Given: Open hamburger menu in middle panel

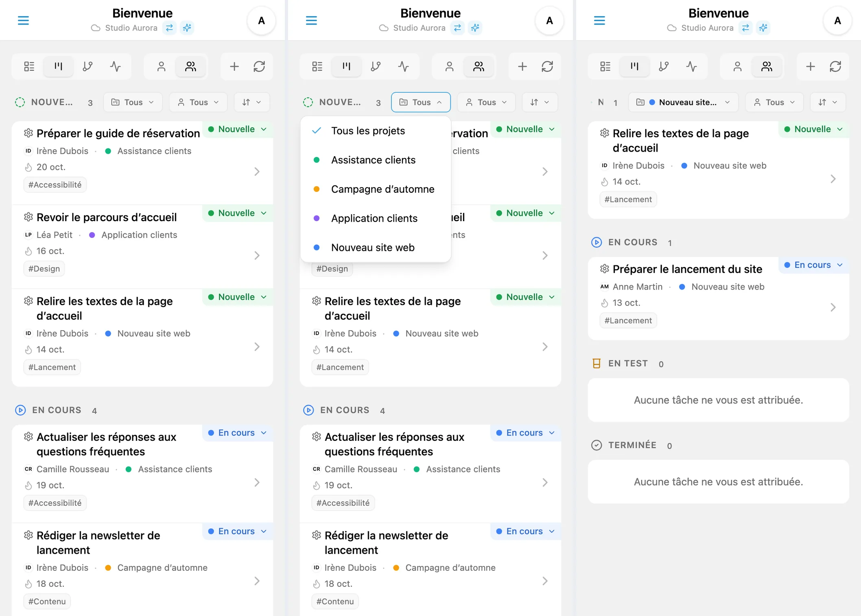Looking at the screenshot, I should tap(311, 20).
